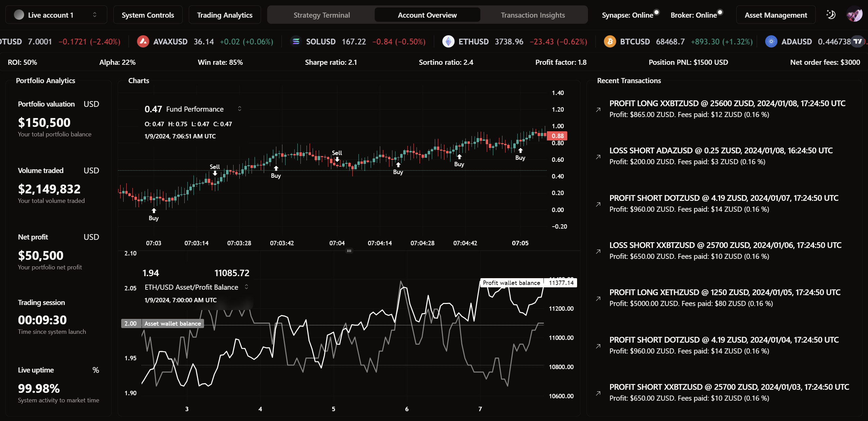Click the chart pane divider handle
Viewport: 868px width, 421px height.
349,251
